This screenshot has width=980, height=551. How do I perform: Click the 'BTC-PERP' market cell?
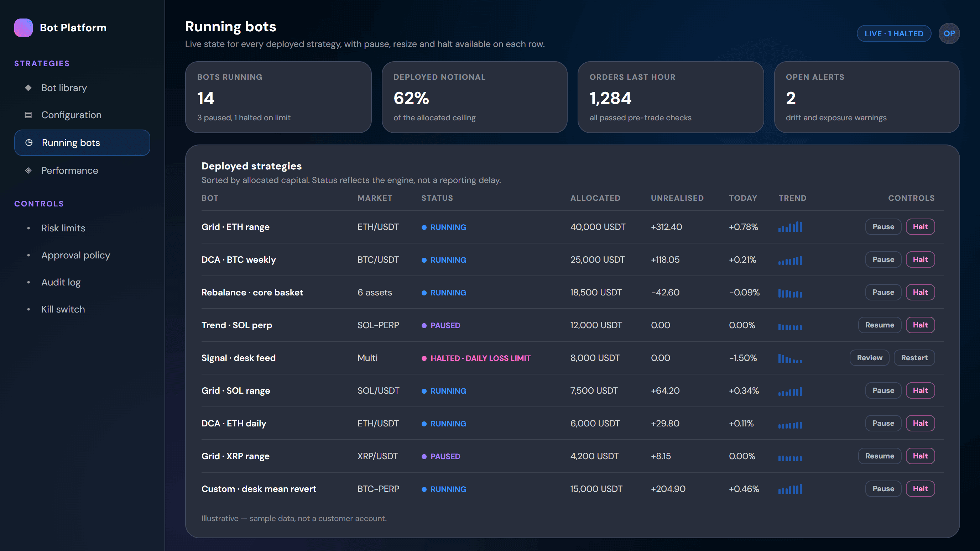(378, 489)
